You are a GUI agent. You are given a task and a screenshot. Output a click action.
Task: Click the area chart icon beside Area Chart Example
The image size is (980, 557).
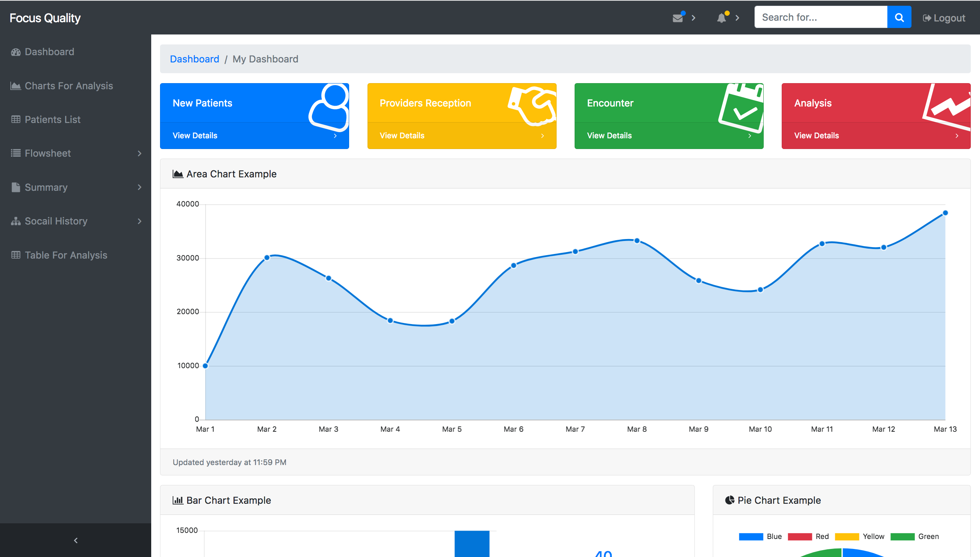click(x=178, y=174)
